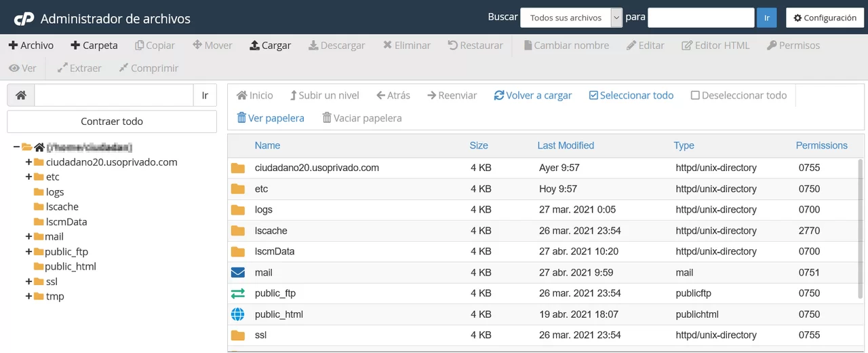Click Contraer todo button

pos(112,122)
